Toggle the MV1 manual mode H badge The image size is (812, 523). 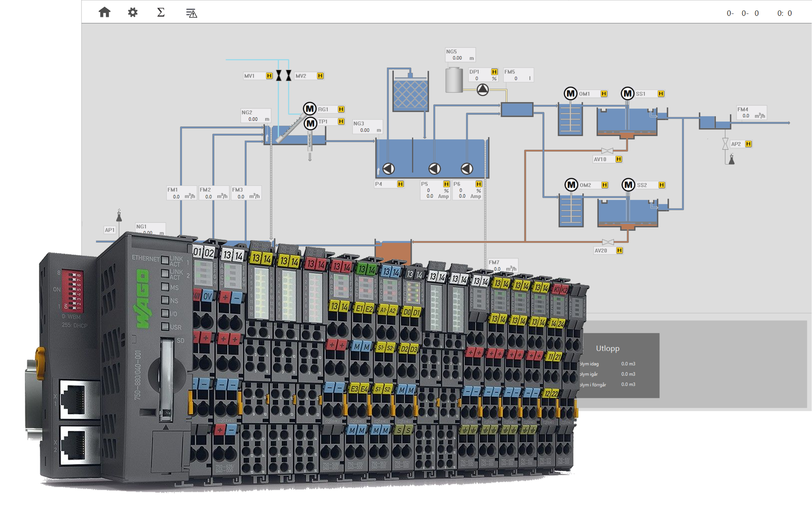(269, 76)
